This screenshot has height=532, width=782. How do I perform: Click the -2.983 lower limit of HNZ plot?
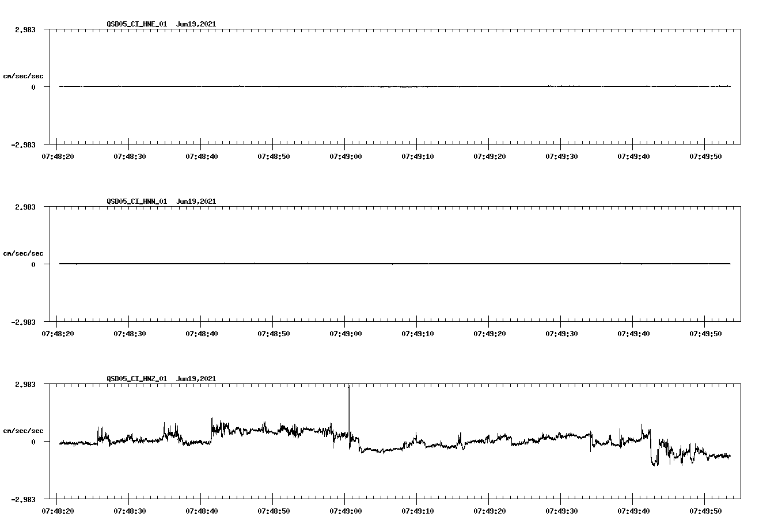click(23, 500)
